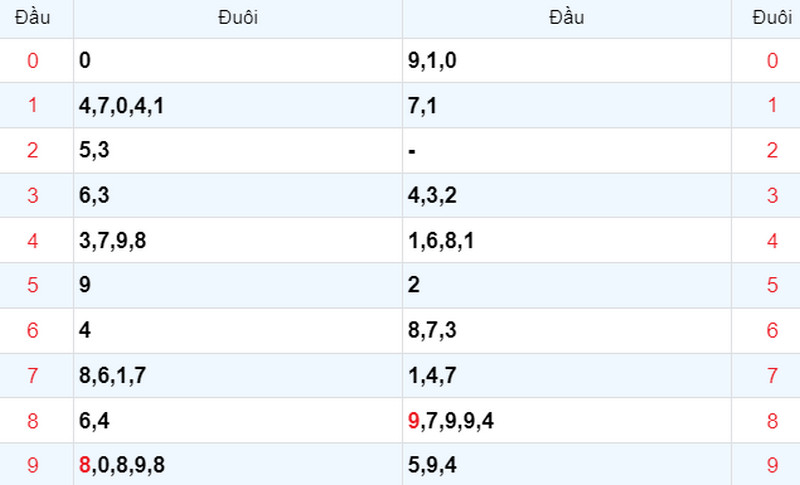Click the dash cell in row 2

pyautogui.click(x=567, y=150)
